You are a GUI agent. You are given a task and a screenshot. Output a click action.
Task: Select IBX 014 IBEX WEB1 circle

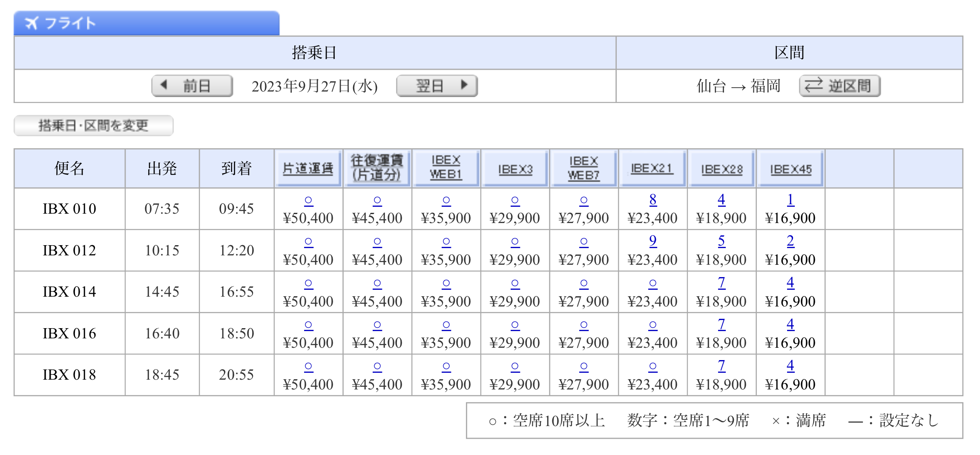tap(446, 283)
